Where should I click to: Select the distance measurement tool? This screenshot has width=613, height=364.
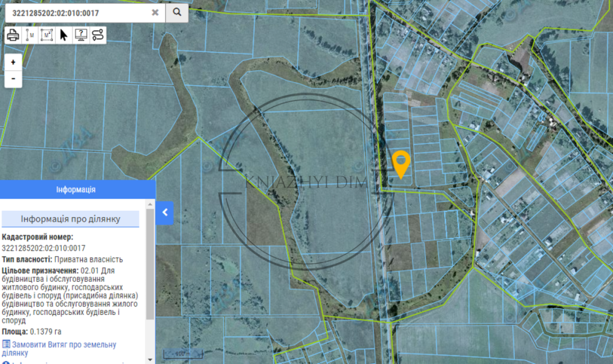29,35
